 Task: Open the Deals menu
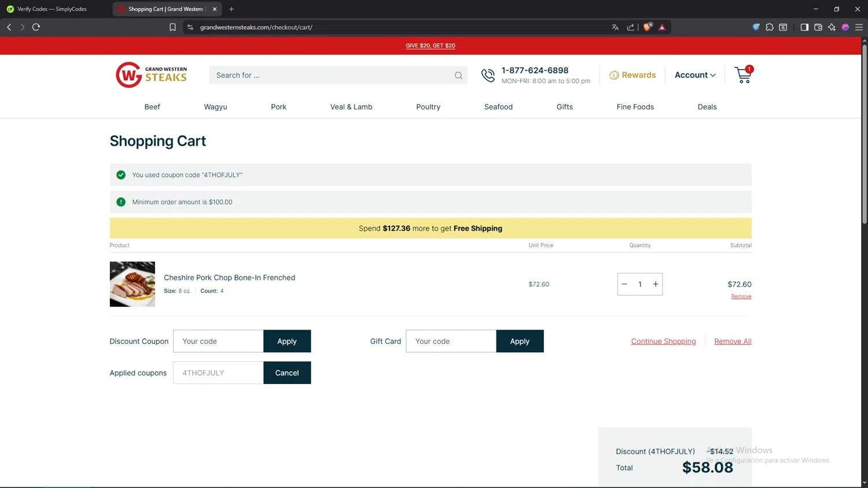point(707,107)
